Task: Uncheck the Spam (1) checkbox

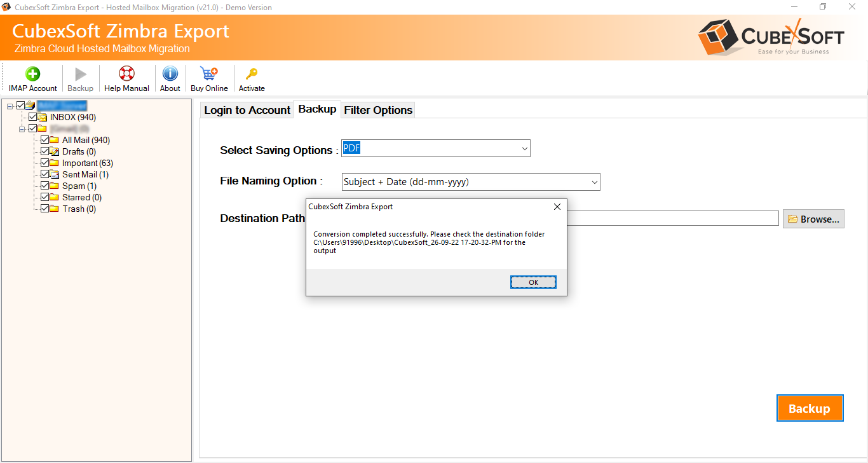Action: point(45,186)
